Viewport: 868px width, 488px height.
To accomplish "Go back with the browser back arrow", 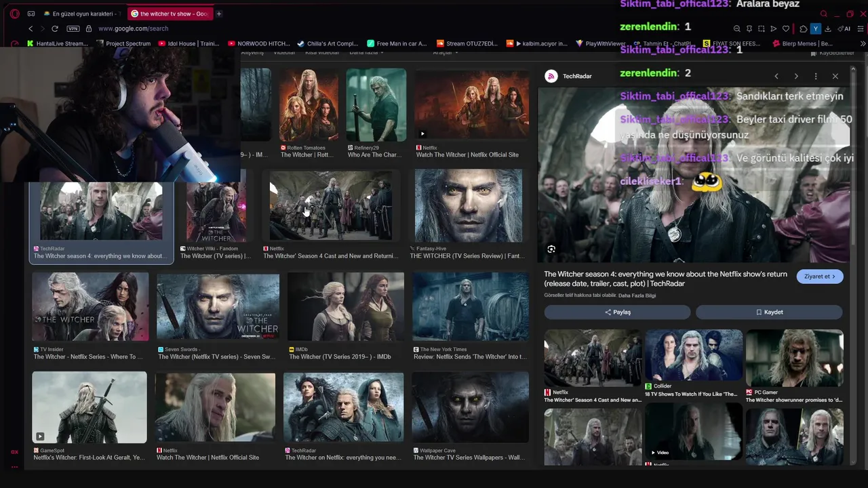I will tap(31, 28).
